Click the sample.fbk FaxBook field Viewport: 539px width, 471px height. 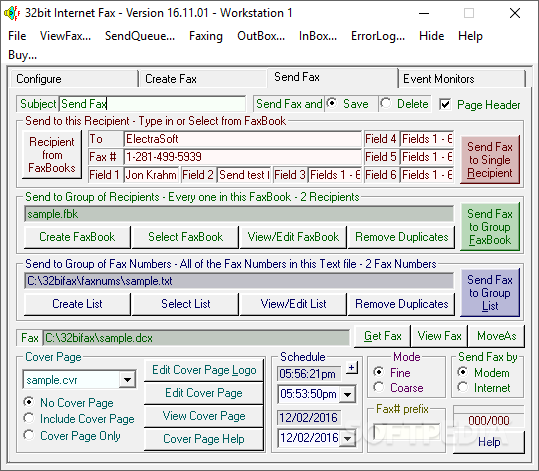[239, 214]
